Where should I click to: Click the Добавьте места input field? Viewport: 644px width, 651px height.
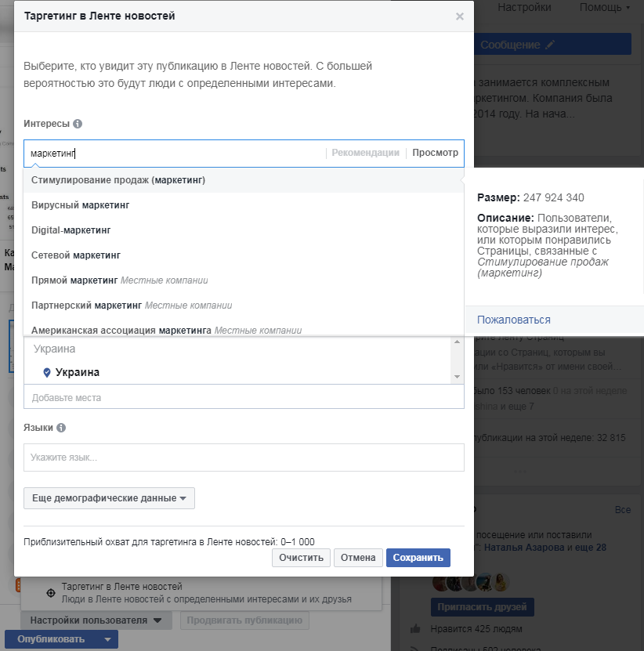point(244,397)
